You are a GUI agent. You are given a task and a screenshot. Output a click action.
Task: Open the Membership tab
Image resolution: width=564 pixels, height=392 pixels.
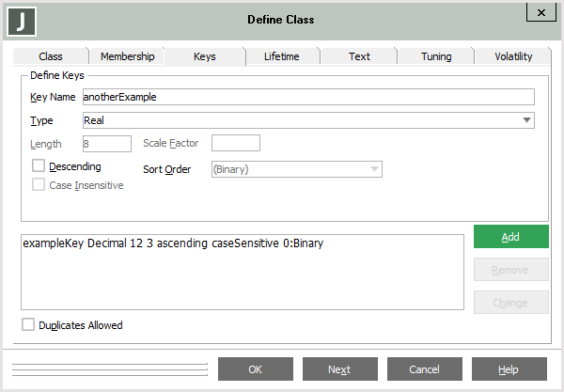[x=127, y=56]
